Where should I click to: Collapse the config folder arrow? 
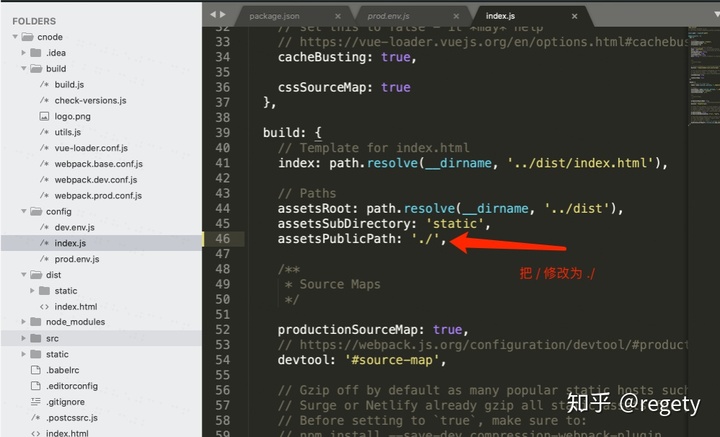tap(23, 211)
